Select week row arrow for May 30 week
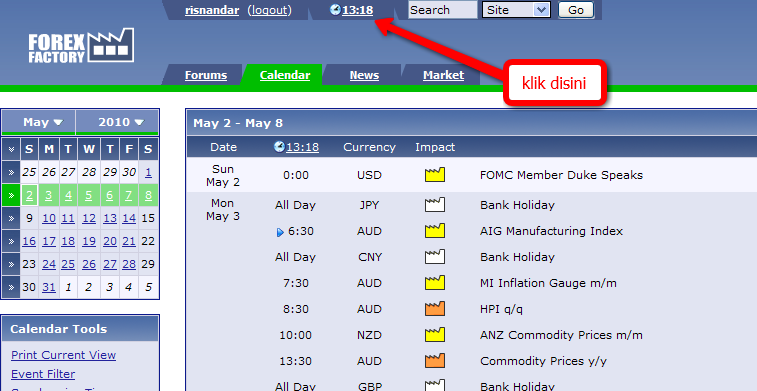757x391 pixels. coord(11,287)
